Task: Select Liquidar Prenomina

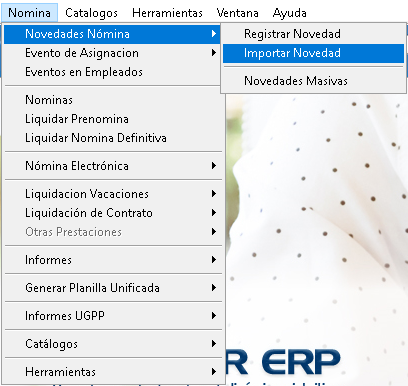Action: [112, 119]
